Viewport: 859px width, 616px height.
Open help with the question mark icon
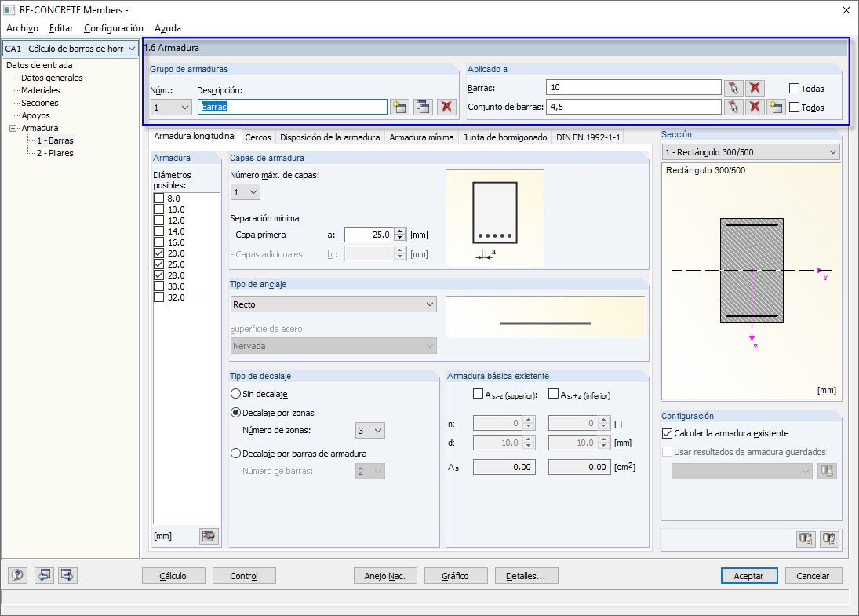[x=16, y=575]
